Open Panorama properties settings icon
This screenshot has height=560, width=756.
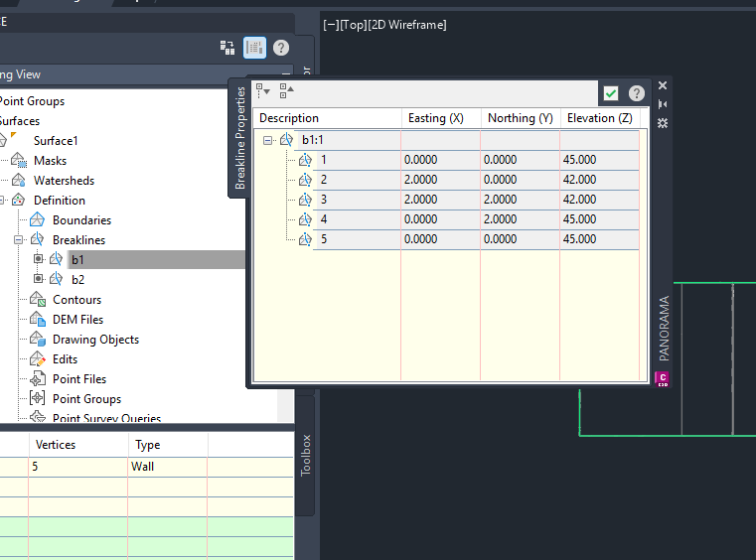point(663,123)
